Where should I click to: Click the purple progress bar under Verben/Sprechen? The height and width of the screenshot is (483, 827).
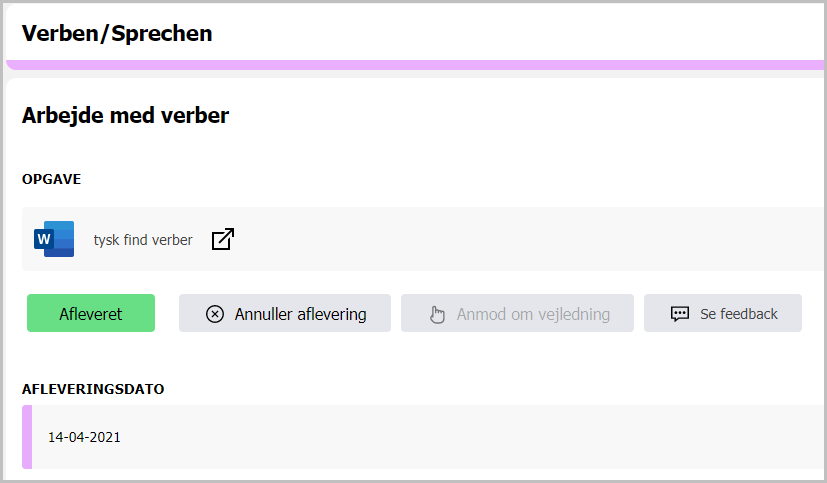coord(415,65)
